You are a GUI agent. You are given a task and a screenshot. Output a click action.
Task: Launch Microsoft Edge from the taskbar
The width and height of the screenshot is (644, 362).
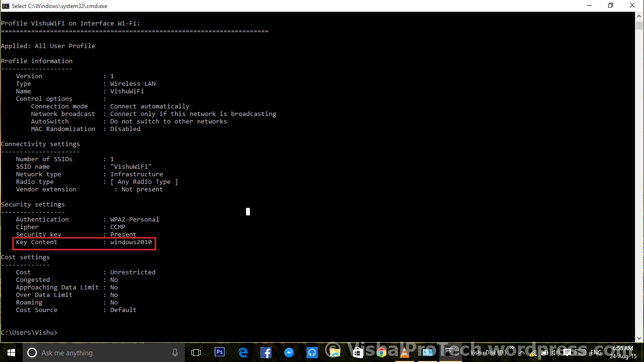pos(243,352)
